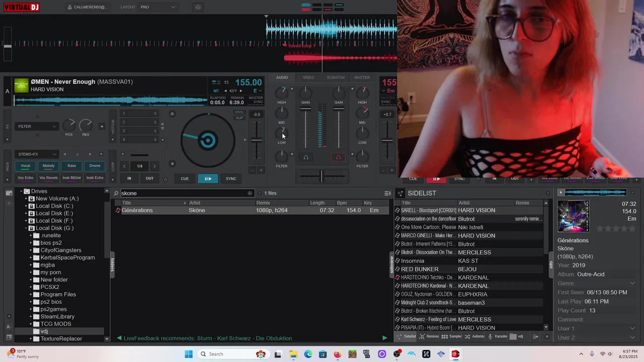Click pitch minus button on deck A

(252, 170)
